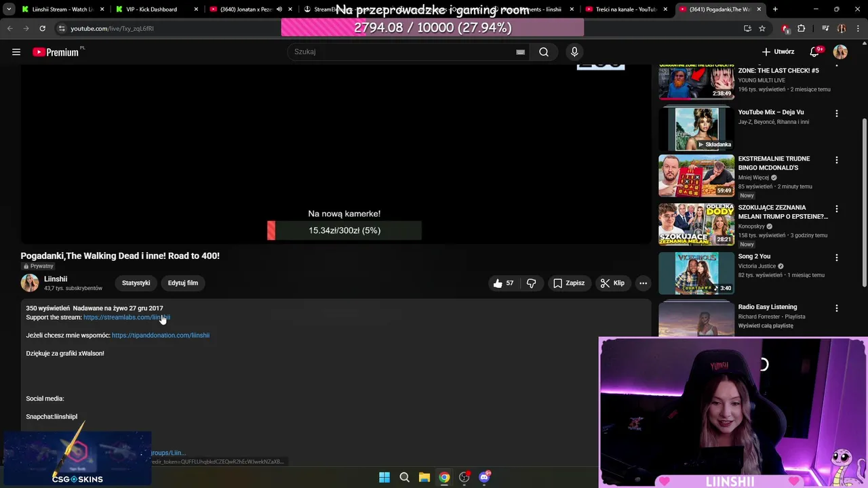
Task: Open options for Szokujące Zeznania video
Action: click(836, 209)
